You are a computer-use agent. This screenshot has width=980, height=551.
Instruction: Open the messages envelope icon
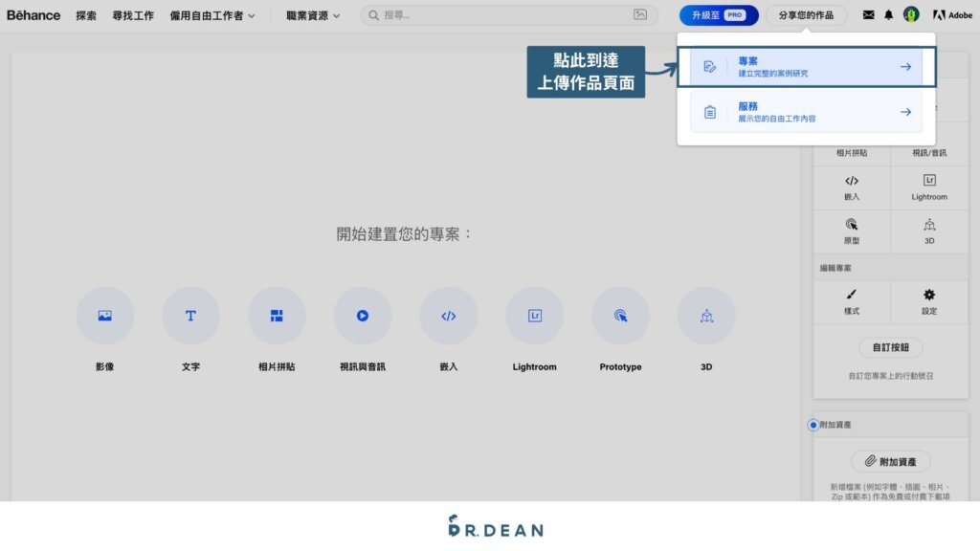click(868, 14)
